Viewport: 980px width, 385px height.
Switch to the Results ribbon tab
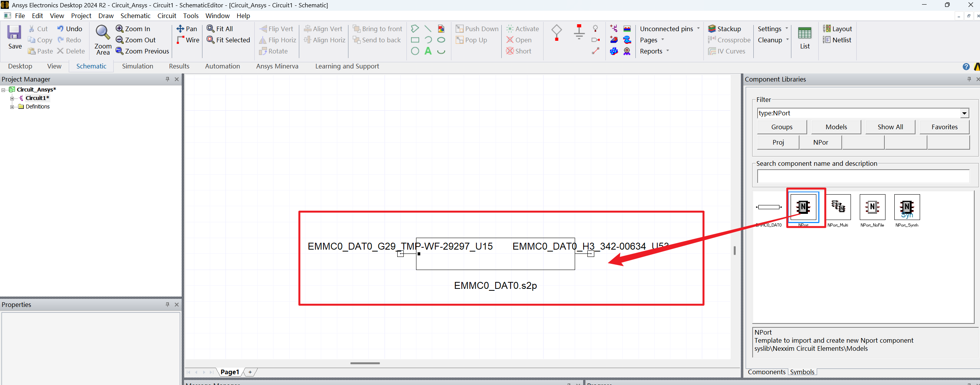click(x=179, y=66)
